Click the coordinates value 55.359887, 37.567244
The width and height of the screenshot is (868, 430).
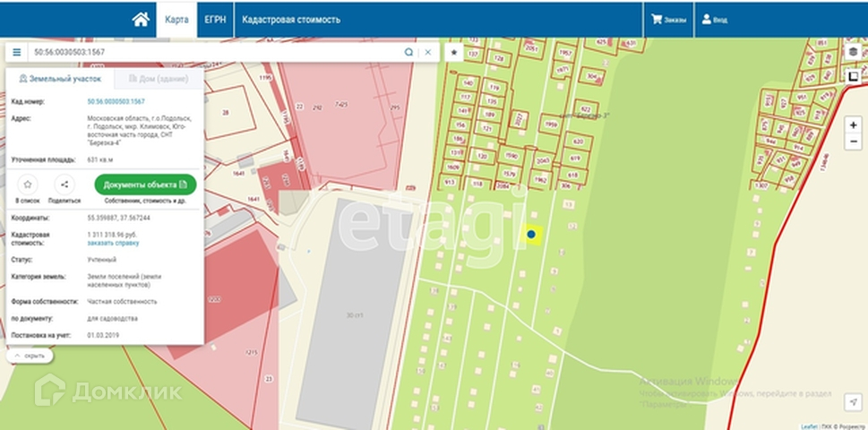(x=118, y=218)
